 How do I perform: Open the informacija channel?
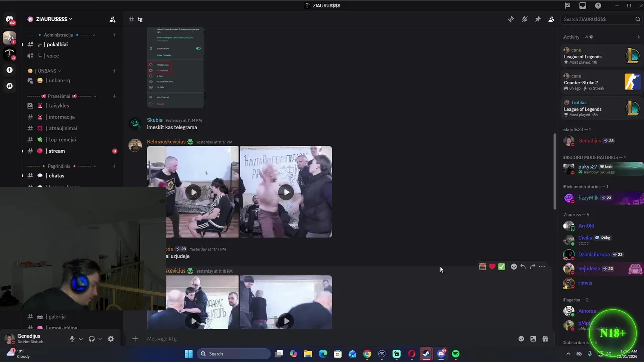coord(72,117)
